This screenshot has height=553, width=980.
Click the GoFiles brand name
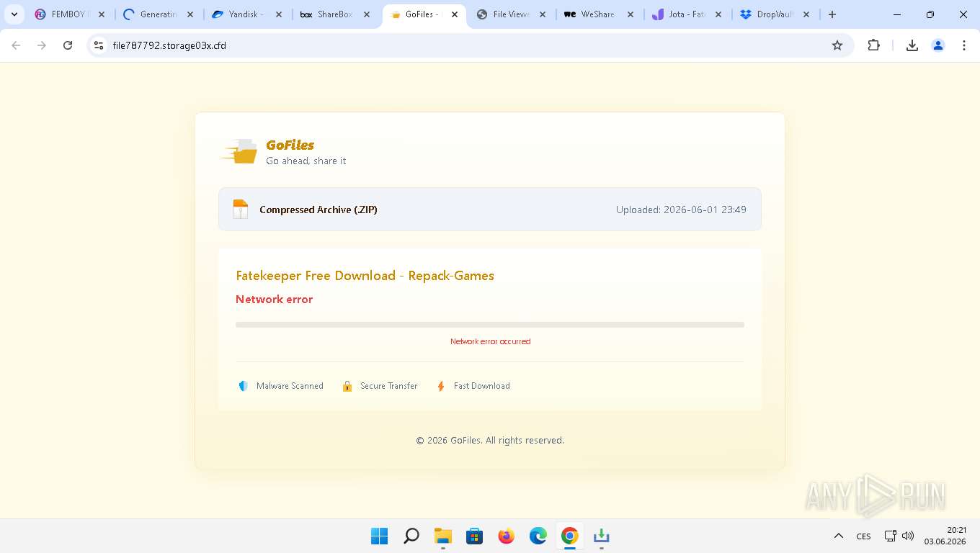point(290,145)
